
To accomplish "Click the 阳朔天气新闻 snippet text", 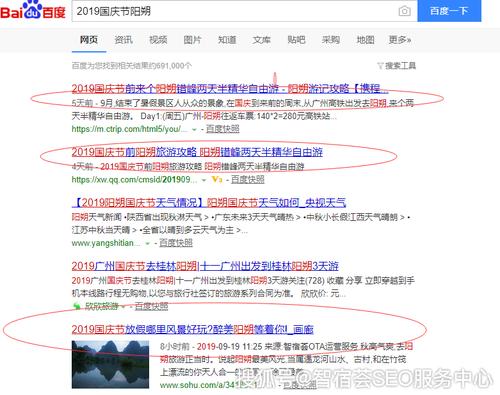I will tap(241, 224).
